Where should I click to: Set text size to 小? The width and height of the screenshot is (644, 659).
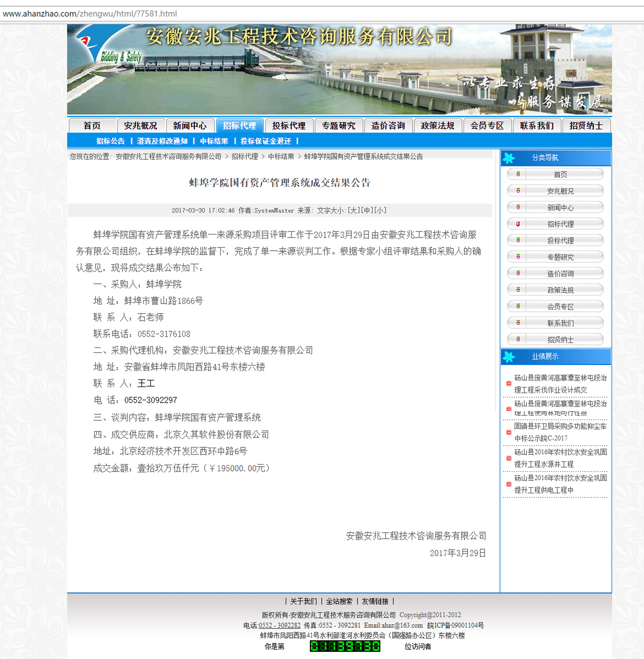pos(380,210)
